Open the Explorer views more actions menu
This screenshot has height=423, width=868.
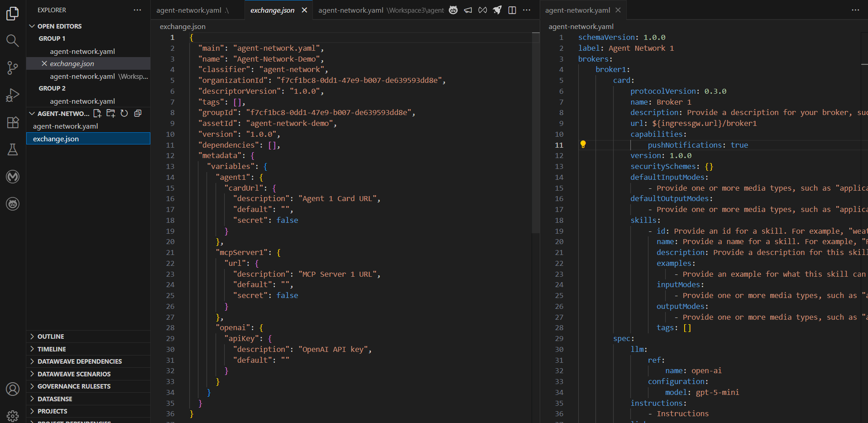pyautogui.click(x=137, y=10)
